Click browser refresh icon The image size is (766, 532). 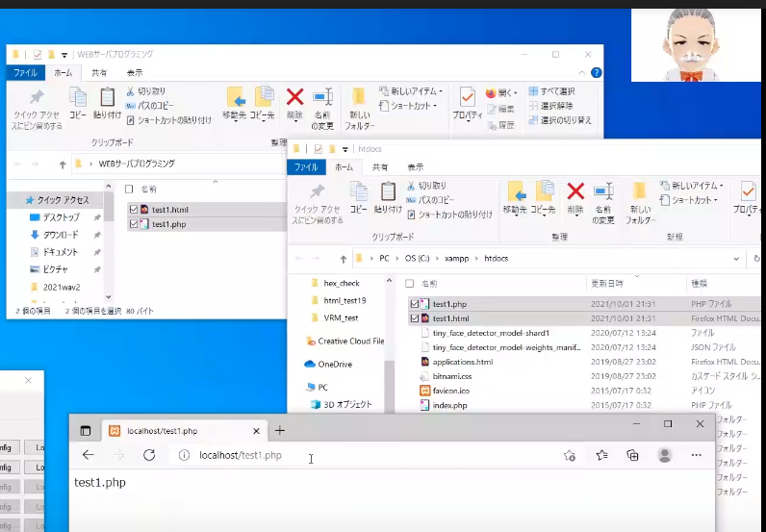149,455
